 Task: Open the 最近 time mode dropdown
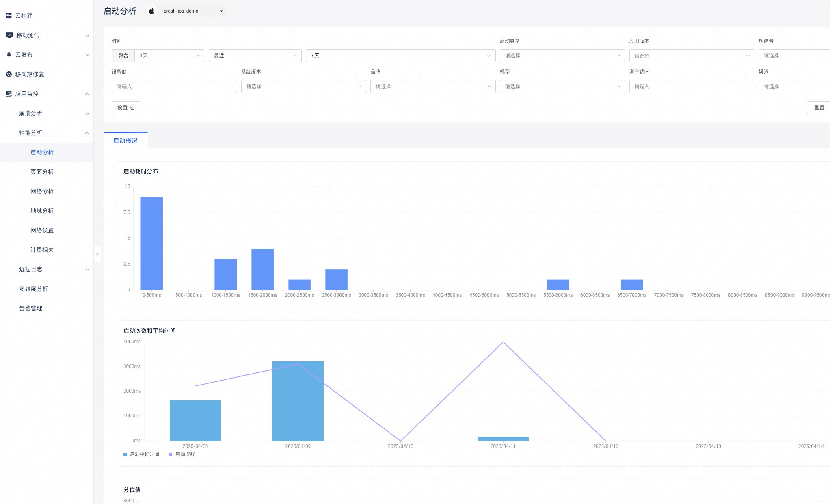click(x=255, y=56)
